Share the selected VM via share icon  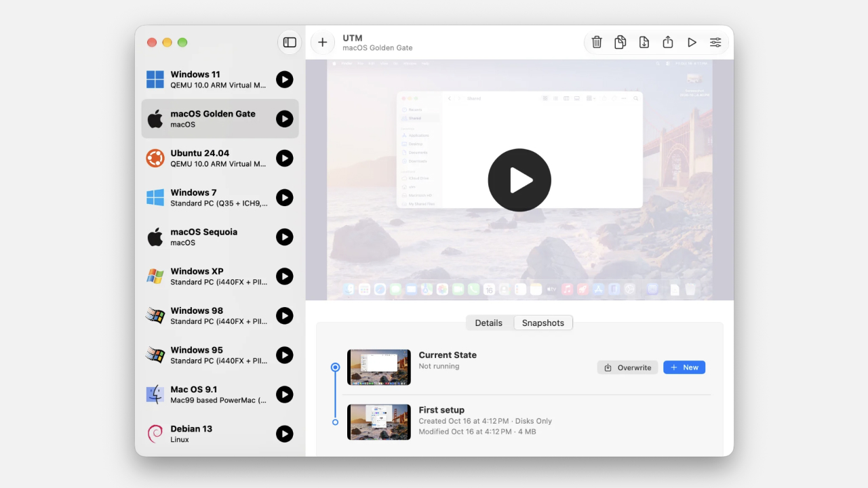pos(668,42)
